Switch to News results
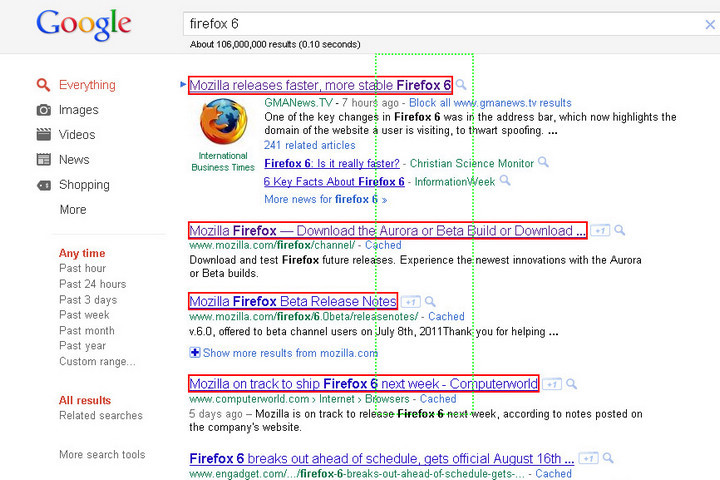Image resolution: width=720 pixels, height=480 pixels. point(74,160)
